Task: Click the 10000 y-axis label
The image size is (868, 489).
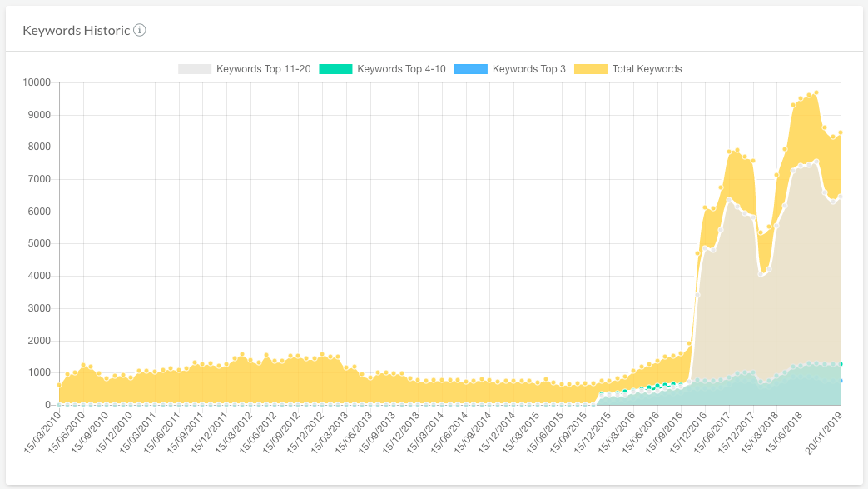Action: coord(37,82)
